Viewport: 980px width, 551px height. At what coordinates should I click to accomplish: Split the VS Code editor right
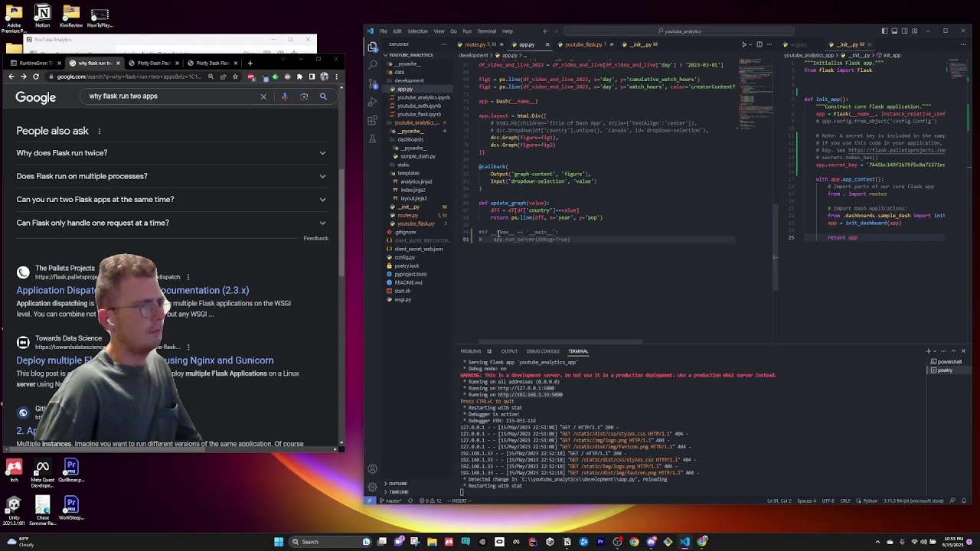pyautogui.click(x=759, y=44)
